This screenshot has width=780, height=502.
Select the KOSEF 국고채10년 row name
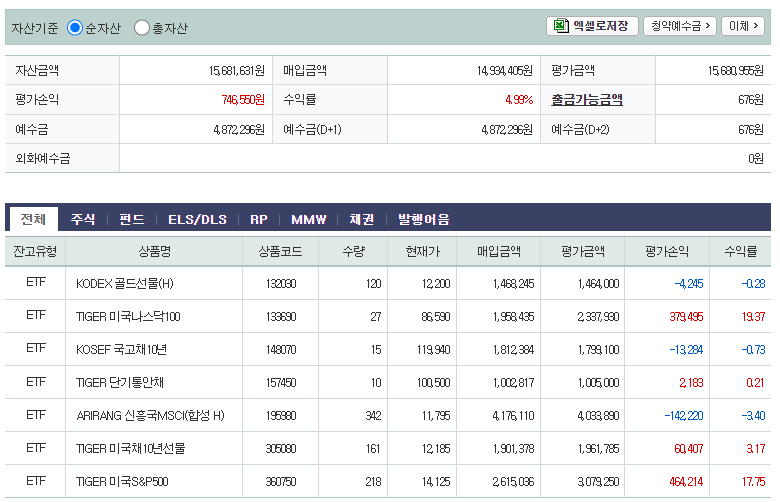(x=121, y=350)
